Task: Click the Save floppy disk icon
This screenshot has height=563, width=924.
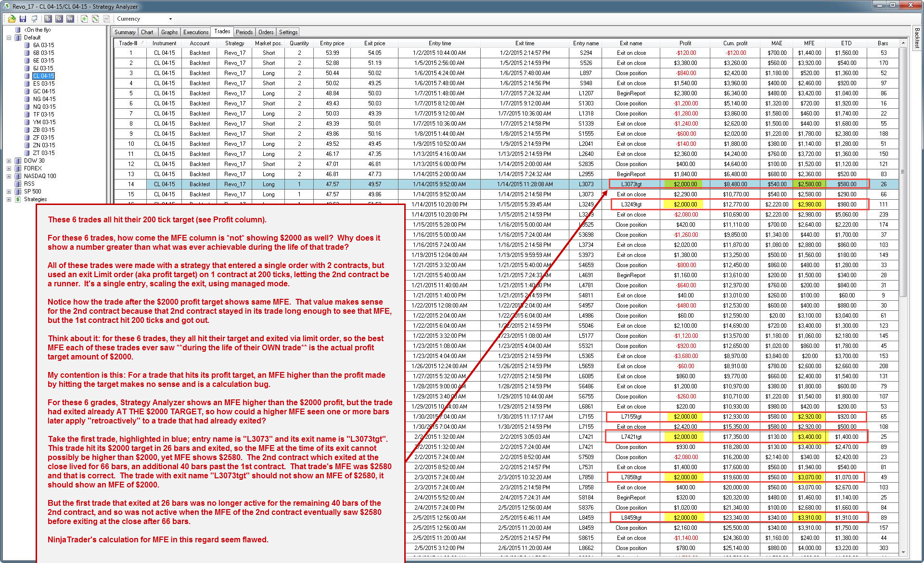Action: [23, 19]
